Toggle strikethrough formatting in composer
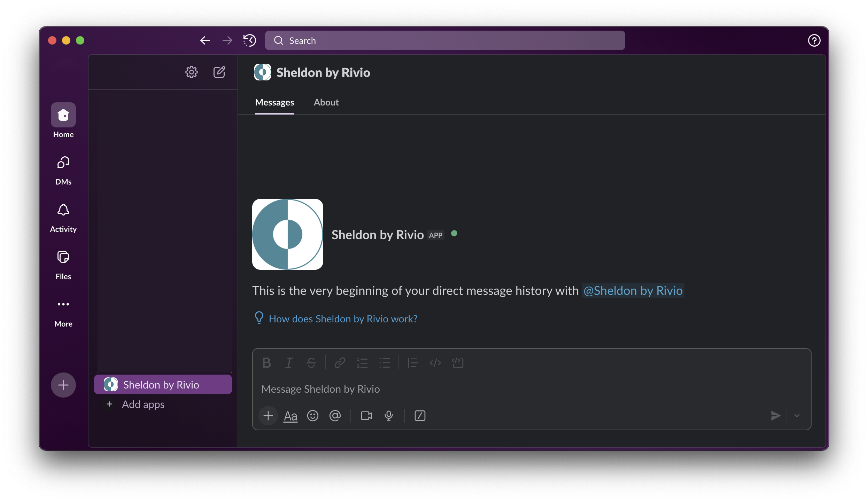This screenshot has height=502, width=868. click(311, 363)
